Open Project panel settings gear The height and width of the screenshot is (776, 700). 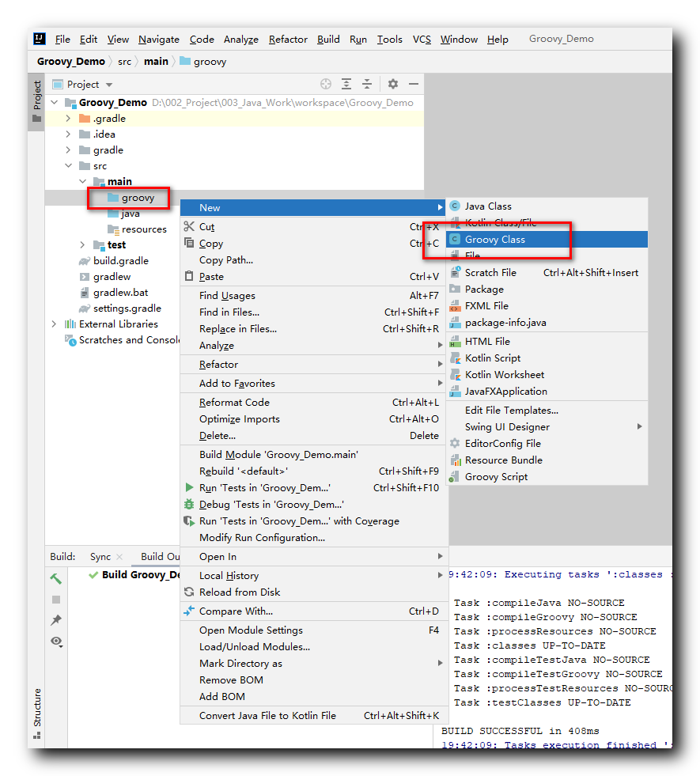[393, 84]
